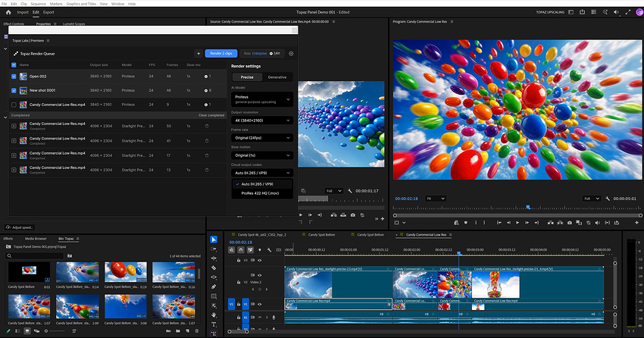Select Precise render mode
Screen dimensions: 644x338
tap(247, 77)
